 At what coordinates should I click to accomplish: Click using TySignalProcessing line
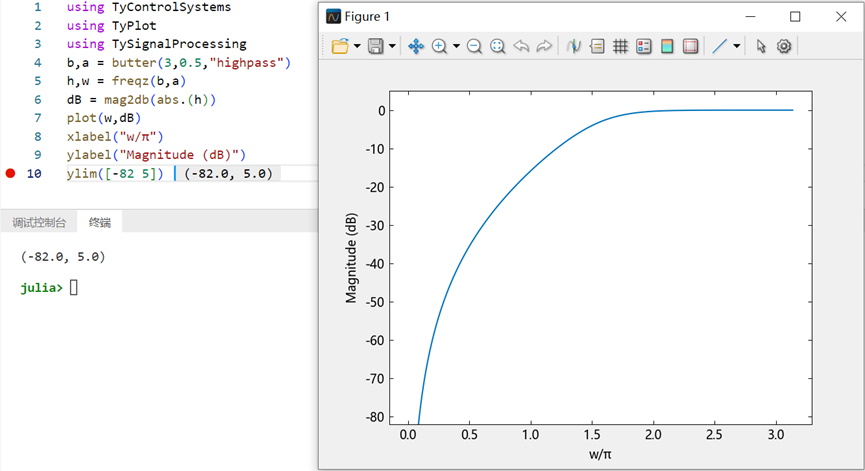coord(157,44)
